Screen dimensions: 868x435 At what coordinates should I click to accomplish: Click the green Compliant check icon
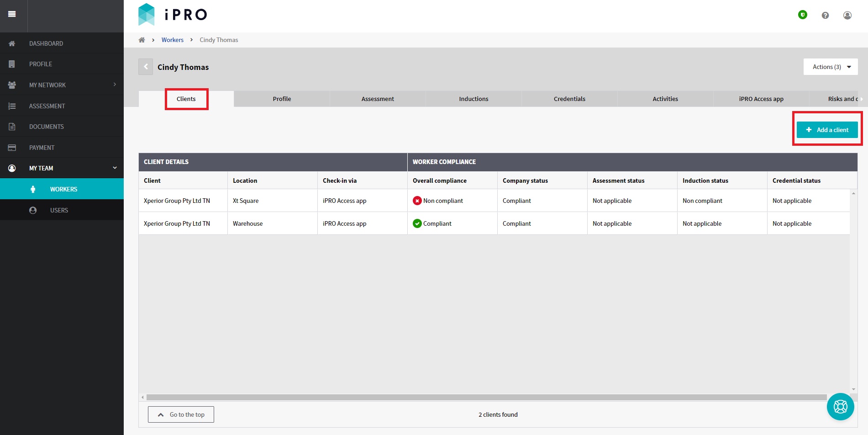[417, 223]
